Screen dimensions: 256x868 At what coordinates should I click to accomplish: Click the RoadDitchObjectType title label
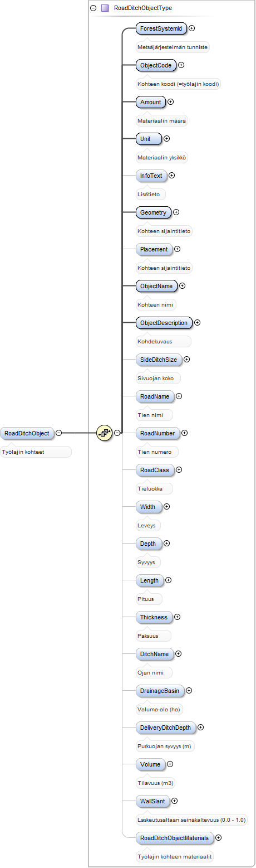tap(142, 8)
